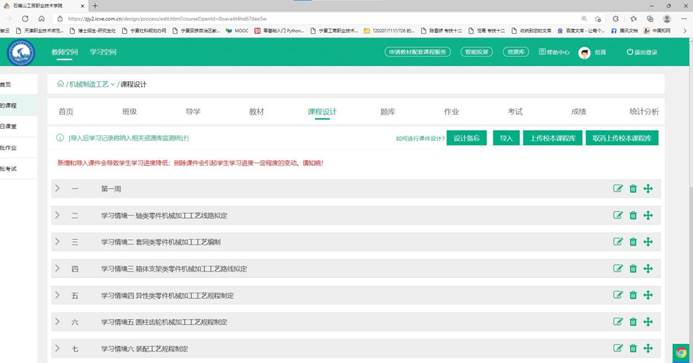Screen dimensions: 693x363
Task: Switch to the 考试 tab
Action: coord(515,112)
